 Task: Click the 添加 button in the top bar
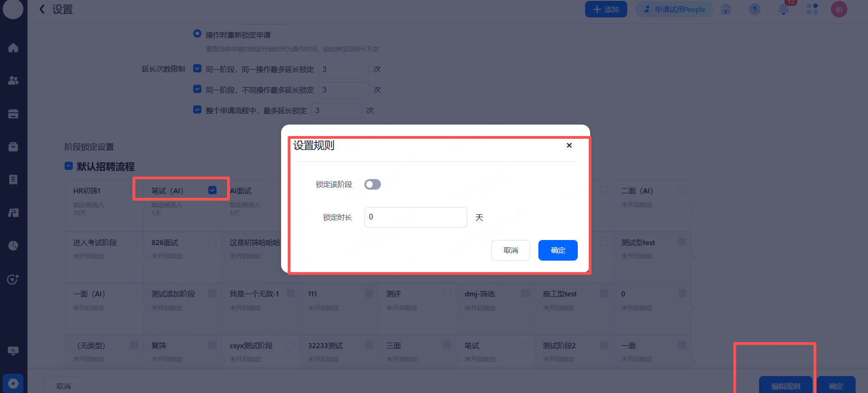pos(606,9)
